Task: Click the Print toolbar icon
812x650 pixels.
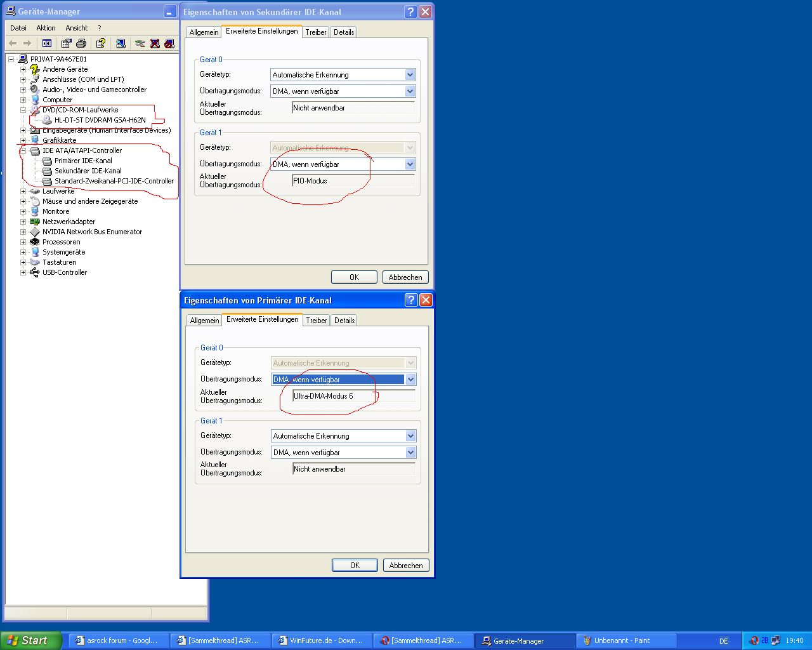Action: pos(81,43)
